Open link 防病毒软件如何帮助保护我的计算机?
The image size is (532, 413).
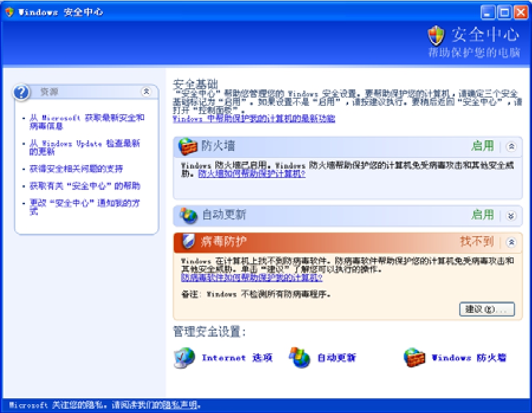pyautogui.click(x=252, y=278)
